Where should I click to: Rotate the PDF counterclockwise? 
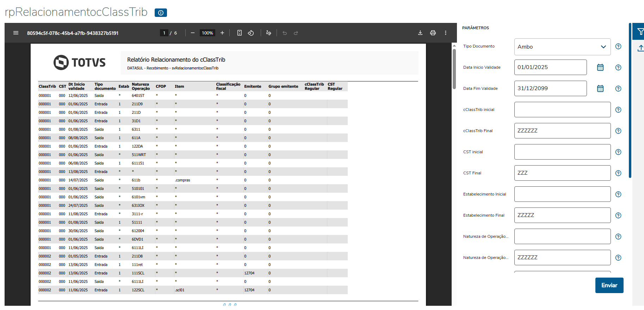click(251, 33)
